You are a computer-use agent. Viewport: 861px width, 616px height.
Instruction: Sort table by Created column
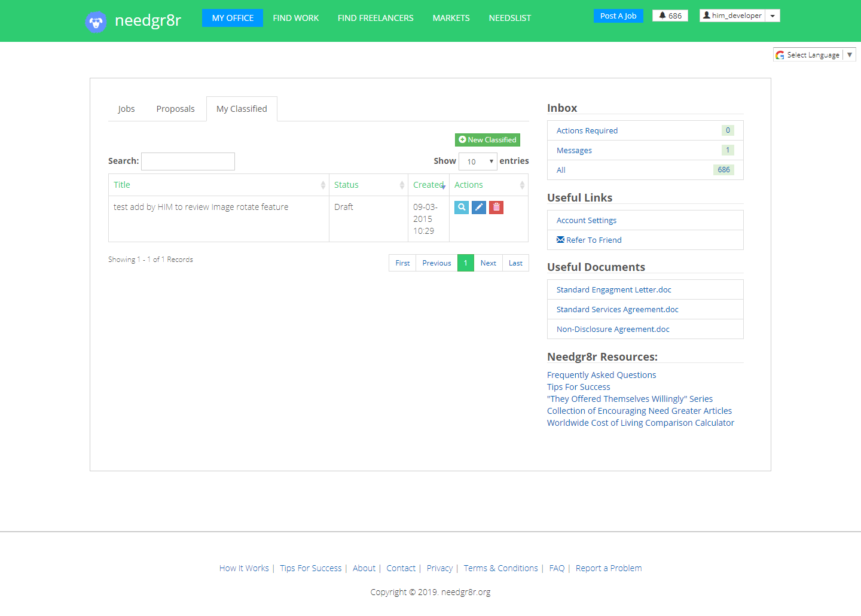click(428, 185)
